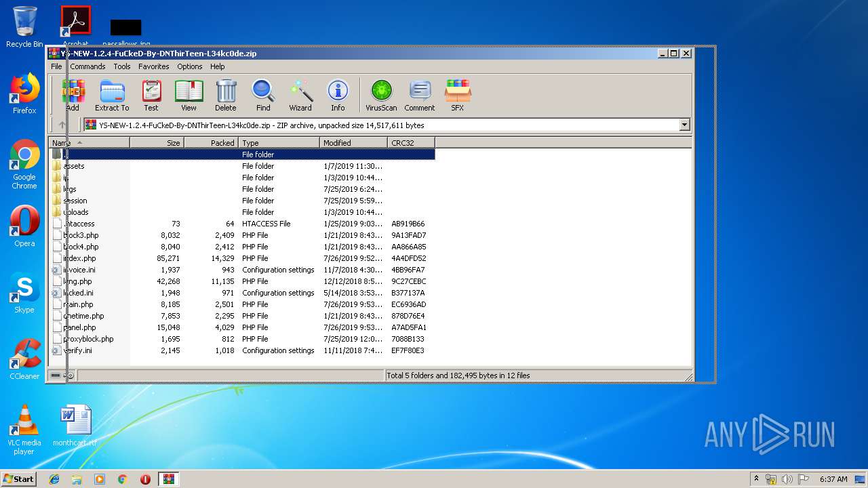Image resolution: width=868 pixels, height=488 pixels.
Task: Open the Tools menu
Action: (122, 66)
